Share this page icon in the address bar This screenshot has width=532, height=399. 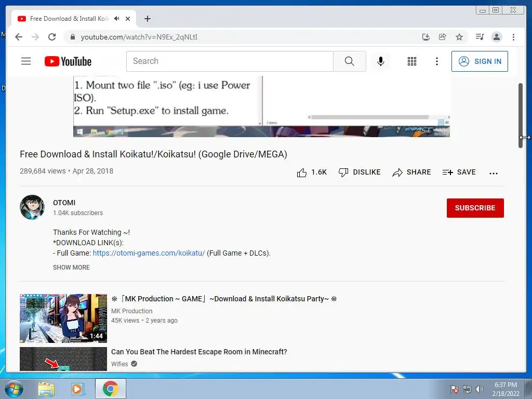pos(443,37)
